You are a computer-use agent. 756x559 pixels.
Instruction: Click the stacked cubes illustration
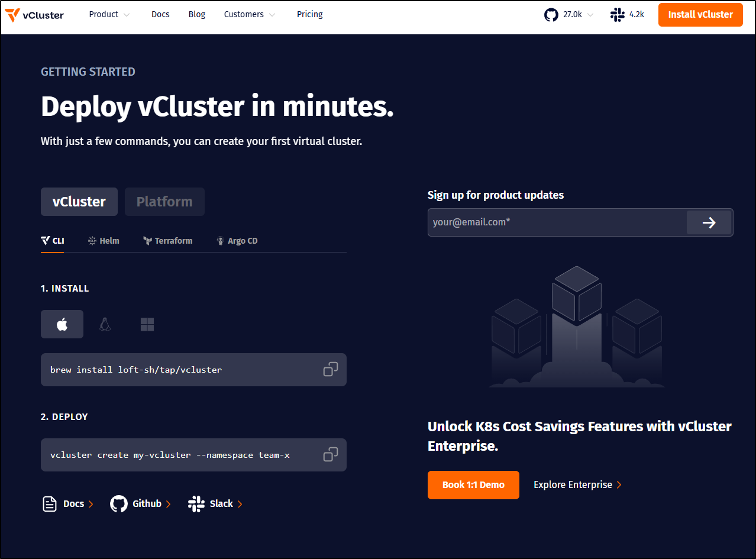577,327
